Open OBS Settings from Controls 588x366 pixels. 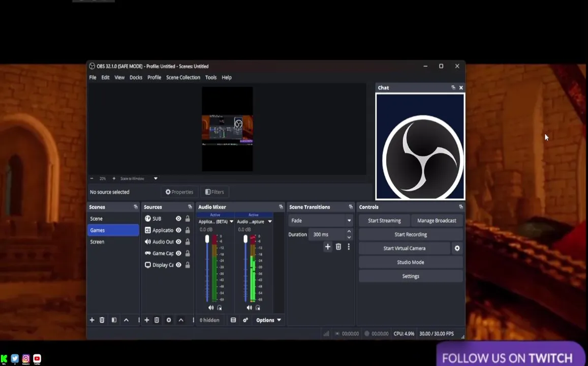[411, 276]
